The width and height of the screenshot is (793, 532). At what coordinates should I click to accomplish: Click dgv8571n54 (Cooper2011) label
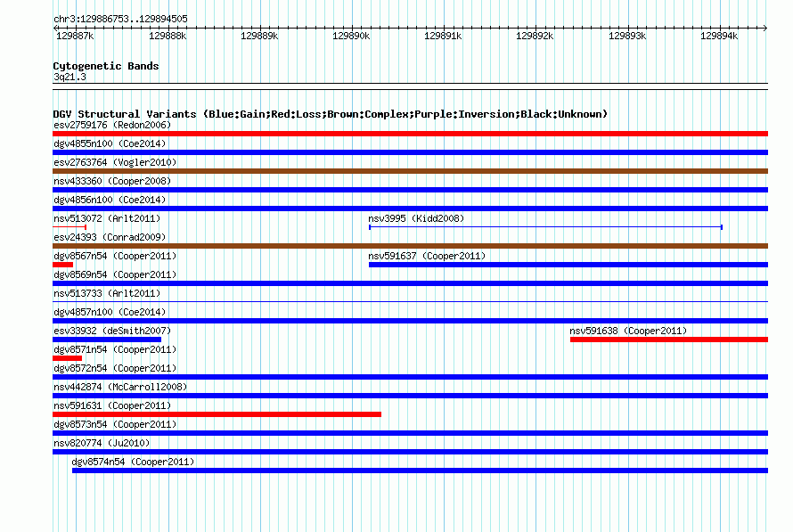click(x=115, y=349)
